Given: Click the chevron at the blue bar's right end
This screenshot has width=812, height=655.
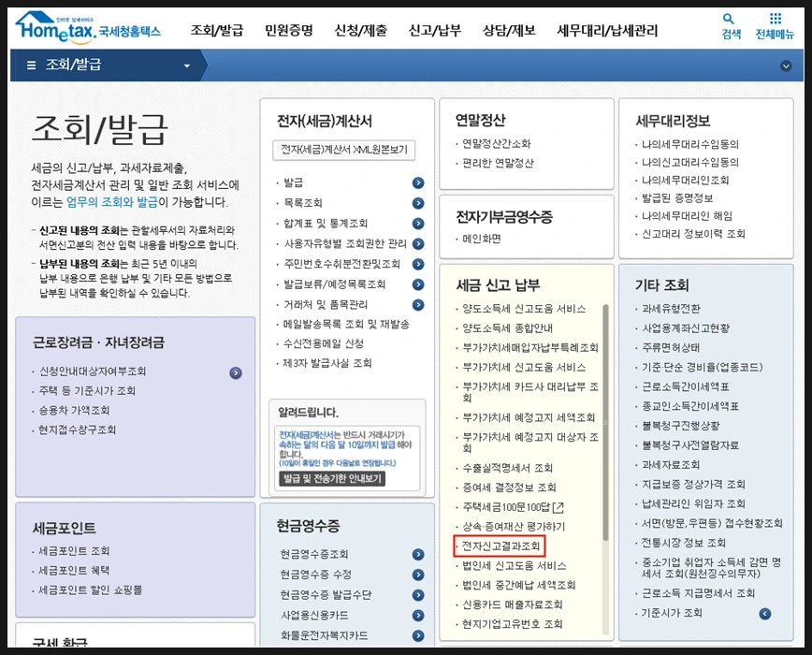Looking at the screenshot, I should click(786, 65).
